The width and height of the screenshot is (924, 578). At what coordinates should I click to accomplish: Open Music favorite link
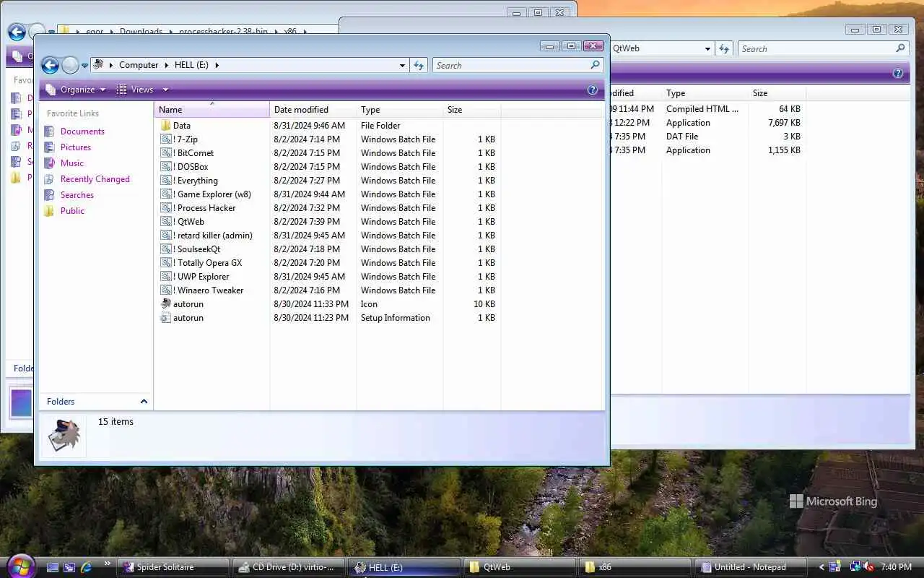tap(72, 163)
